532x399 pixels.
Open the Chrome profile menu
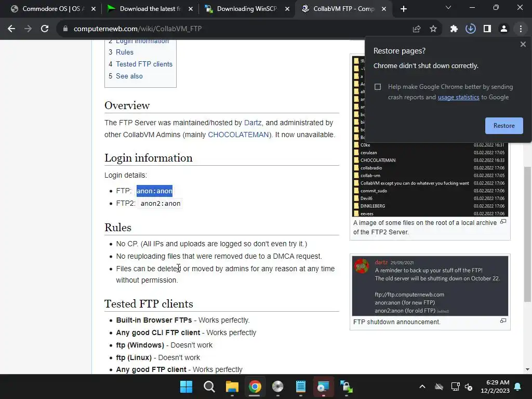coord(504,29)
